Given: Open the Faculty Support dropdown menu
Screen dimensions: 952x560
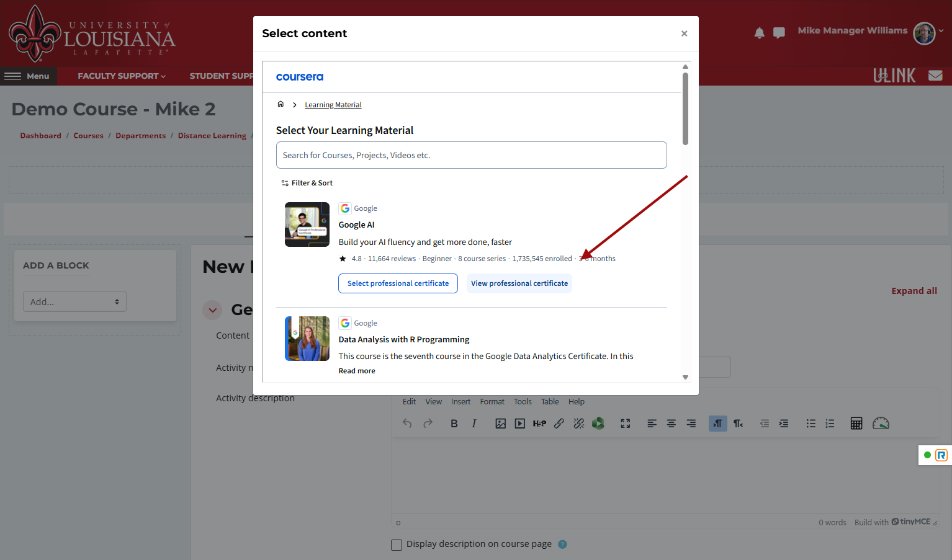Looking at the screenshot, I should click(x=122, y=76).
